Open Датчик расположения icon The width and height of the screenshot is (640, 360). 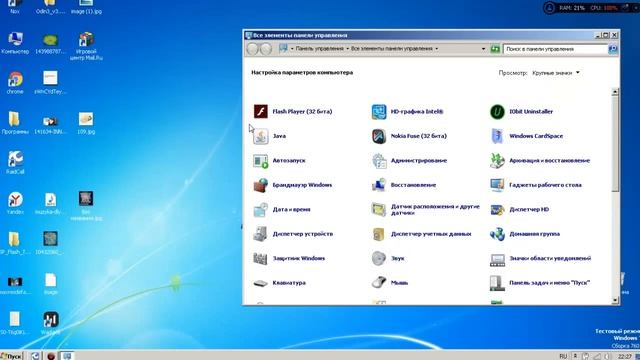pos(379,209)
